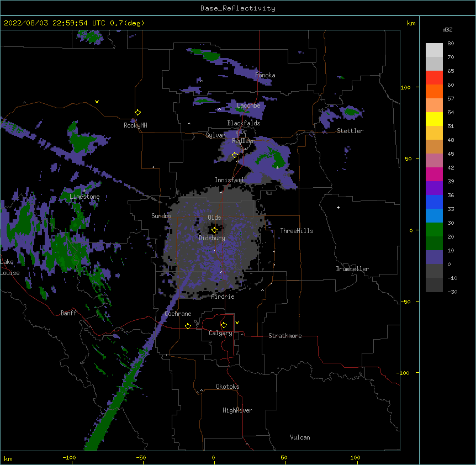Image resolution: width=476 pixels, height=465 pixels.
Task: Select the HighRiver label
Action: pos(237,410)
